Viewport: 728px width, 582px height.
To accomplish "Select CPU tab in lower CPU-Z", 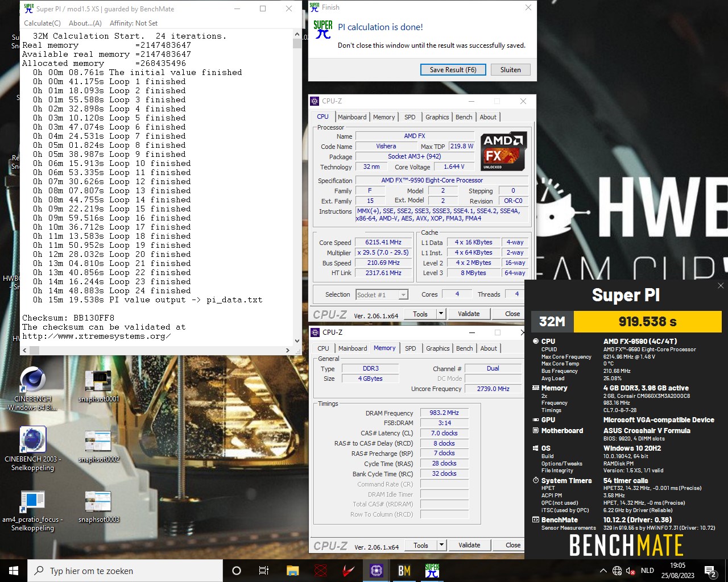I will click(x=323, y=348).
